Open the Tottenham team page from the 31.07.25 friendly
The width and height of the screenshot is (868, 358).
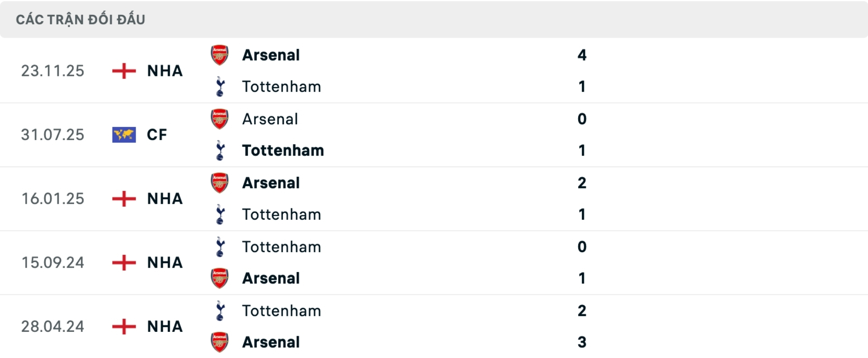coord(283,151)
